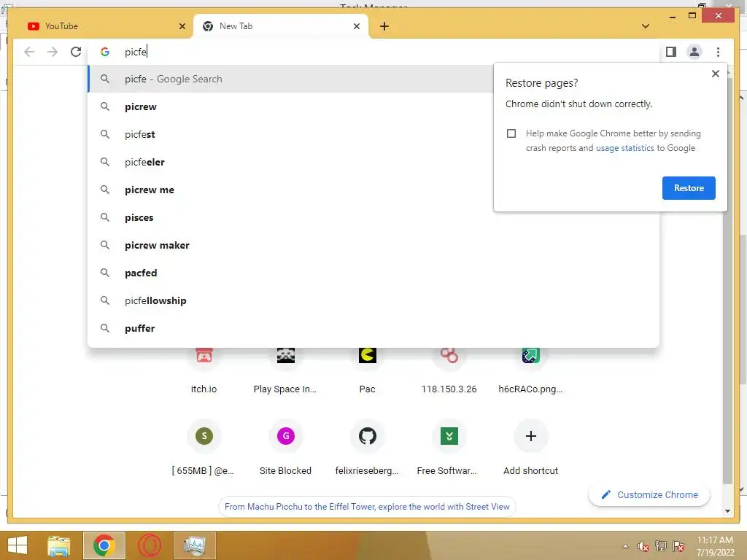Choose the 'picfeeler' suggestion
Viewport: 747px width, 560px height.
(x=373, y=162)
